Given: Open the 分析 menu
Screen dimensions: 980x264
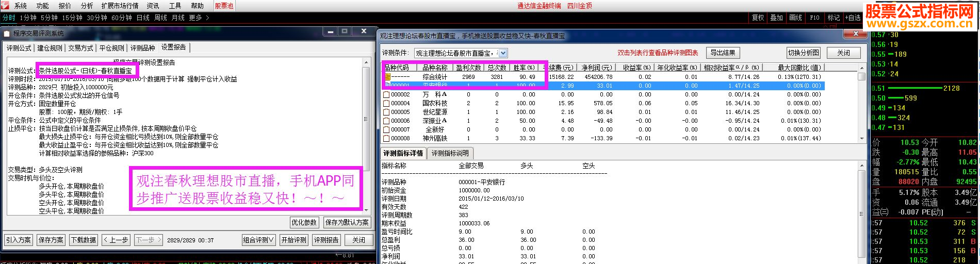Looking at the screenshot, I should tap(87, 6).
